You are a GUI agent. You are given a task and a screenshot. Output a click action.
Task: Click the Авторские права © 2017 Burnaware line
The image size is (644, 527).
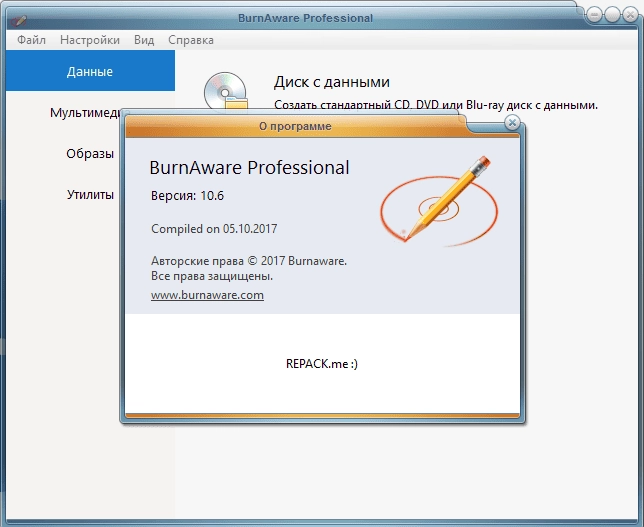249,261
